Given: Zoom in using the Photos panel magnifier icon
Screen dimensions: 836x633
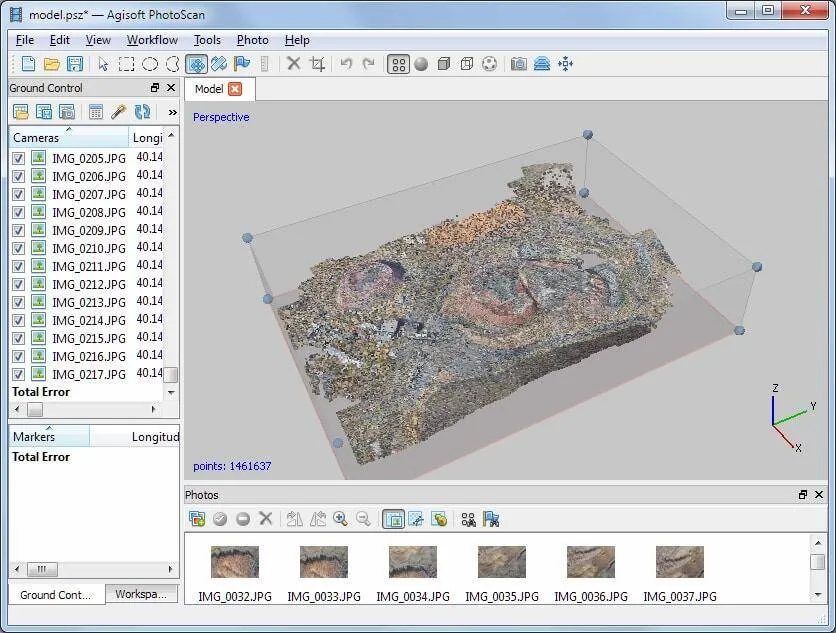Looking at the screenshot, I should (x=338, y=518).
